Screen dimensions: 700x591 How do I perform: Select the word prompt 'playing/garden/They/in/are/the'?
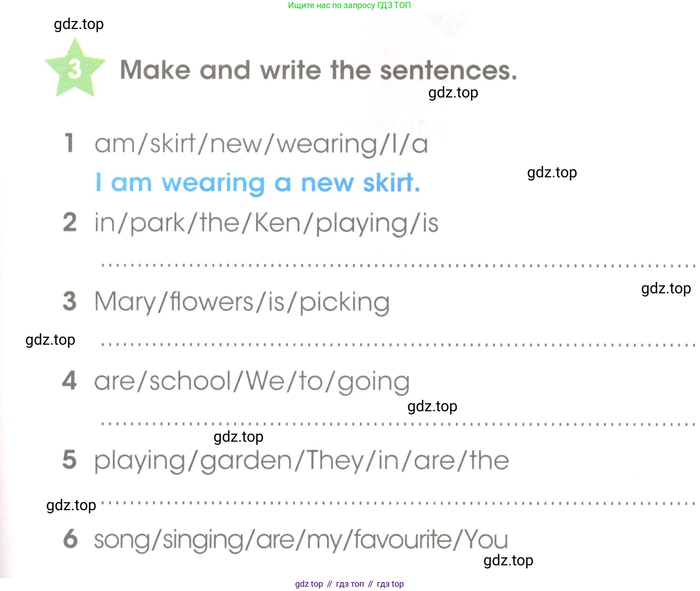tap(301, 461)
